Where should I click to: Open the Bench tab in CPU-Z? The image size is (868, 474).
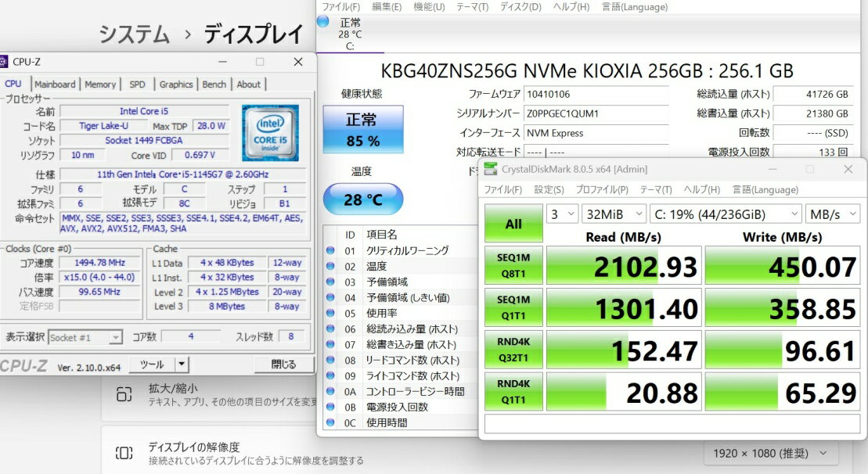point(214,84)
